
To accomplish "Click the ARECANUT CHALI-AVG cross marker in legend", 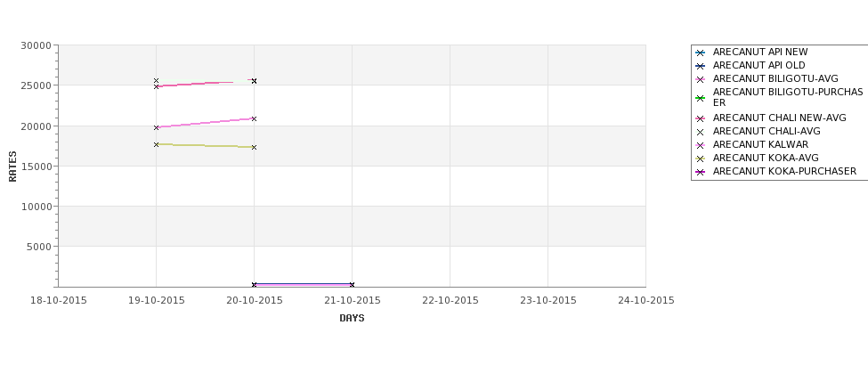I will click(701, 132).
